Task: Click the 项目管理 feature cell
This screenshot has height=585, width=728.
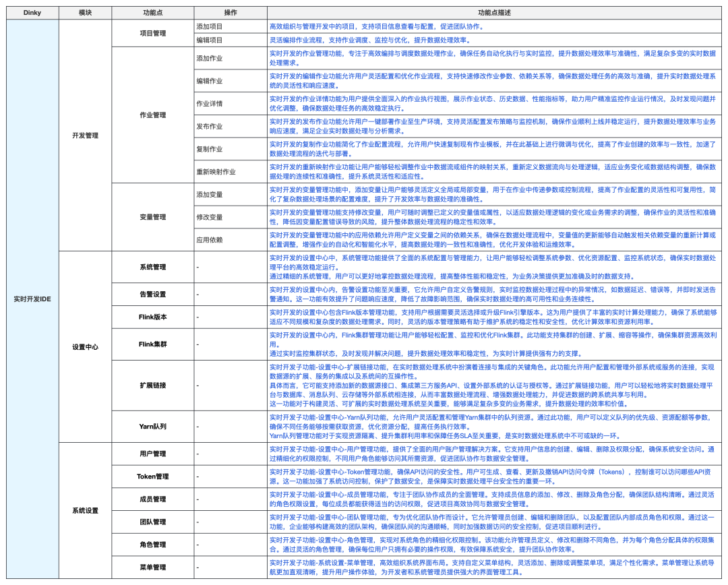Action: pyautogui.click(x=152, y=33)
